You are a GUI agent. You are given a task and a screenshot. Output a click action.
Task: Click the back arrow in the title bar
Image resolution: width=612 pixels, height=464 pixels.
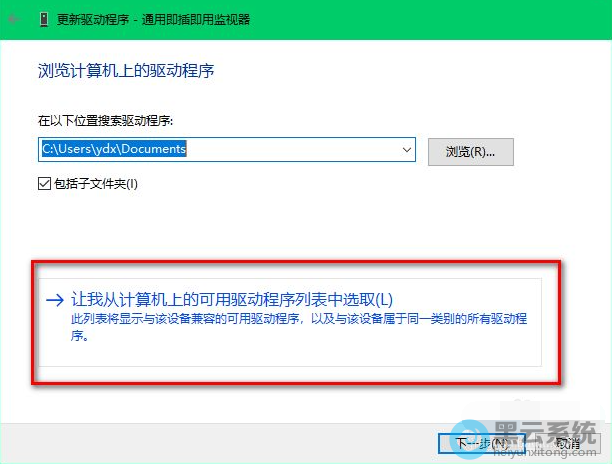pos(15,19)
